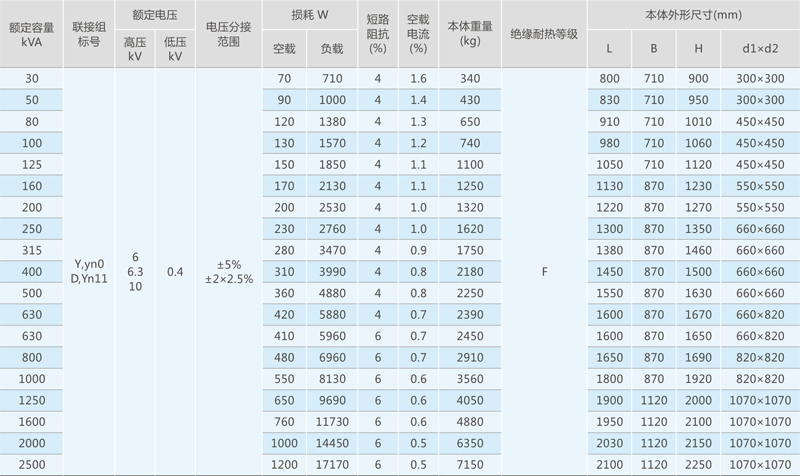
Task: Click the 本体外形尺寸(mm) header
Action: pyautogui.click(x=693, y=15)
